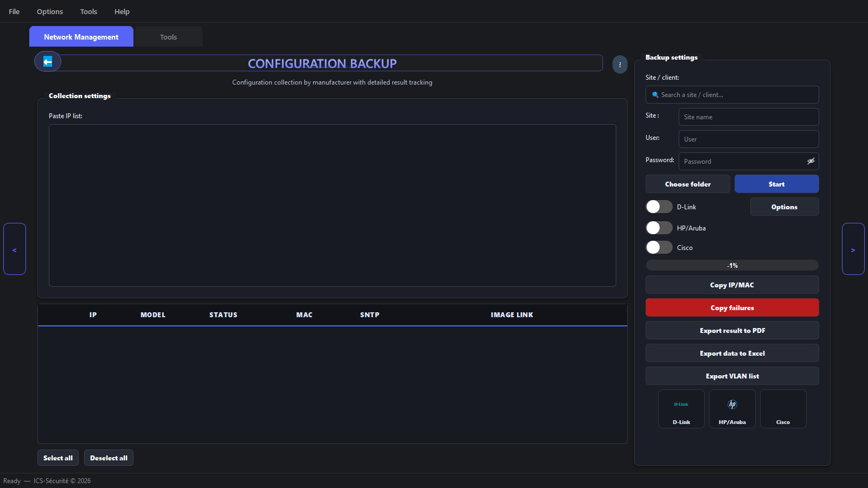This screenshot has height=488, width=868.
Task: Open the Tools menu in menu bar
Action: 88,11
